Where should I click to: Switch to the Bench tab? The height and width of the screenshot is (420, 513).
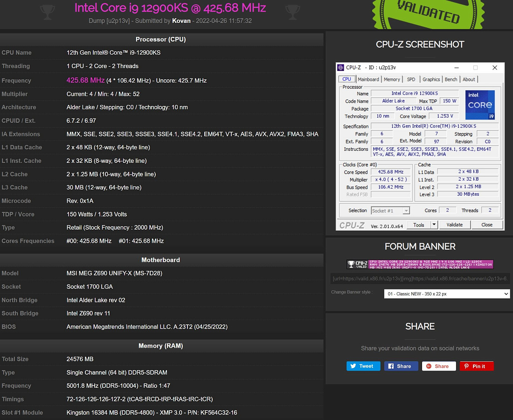coord(451,79)
